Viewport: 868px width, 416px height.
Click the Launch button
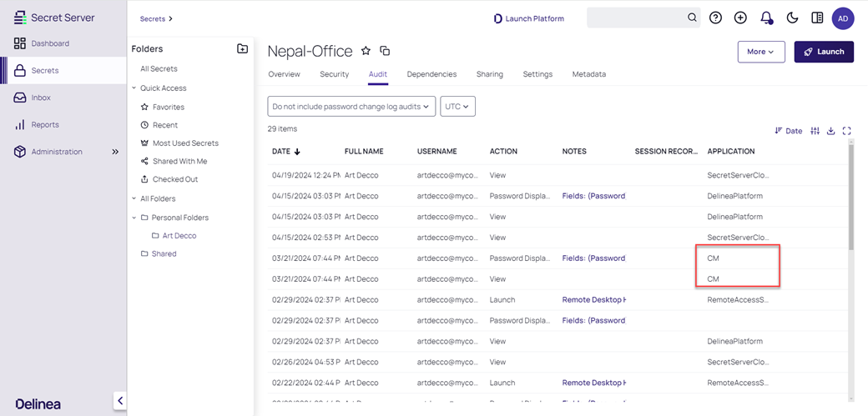point(823,52)
